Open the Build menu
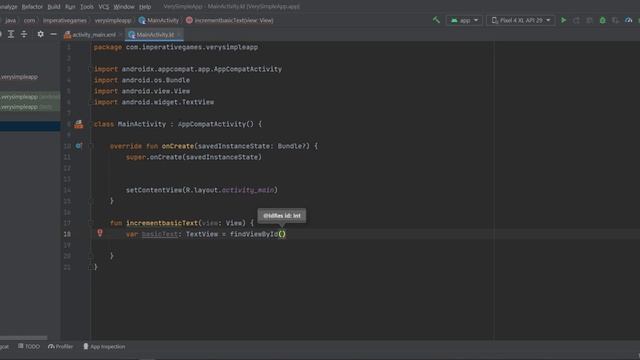Image resolution: width=640 pixels, height=360 pixels. tap(54, 7)
